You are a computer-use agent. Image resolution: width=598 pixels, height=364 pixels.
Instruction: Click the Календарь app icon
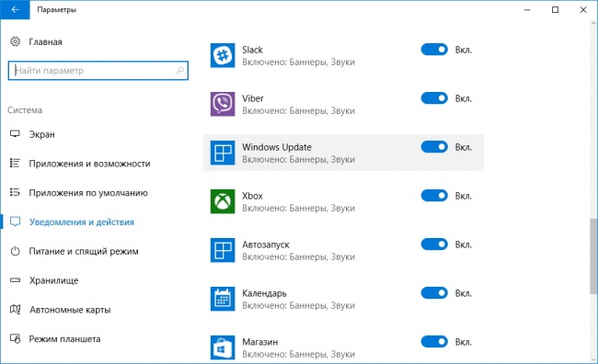[223, 300]
